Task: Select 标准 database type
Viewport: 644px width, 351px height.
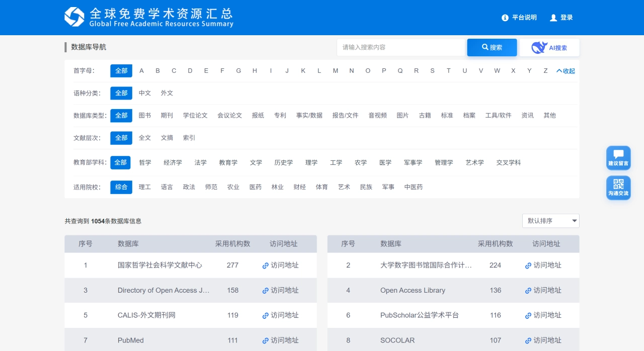Action: coord(447,115)
